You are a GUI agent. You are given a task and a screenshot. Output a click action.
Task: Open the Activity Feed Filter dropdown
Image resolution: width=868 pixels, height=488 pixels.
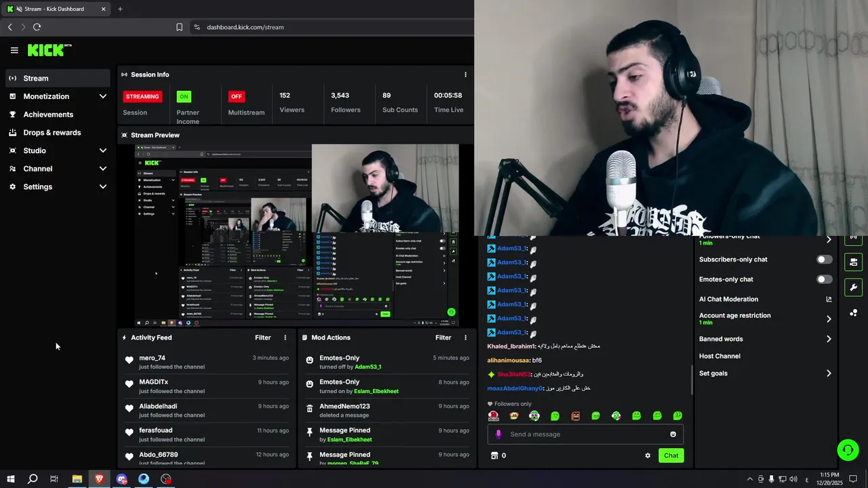(x=262, y=338)
